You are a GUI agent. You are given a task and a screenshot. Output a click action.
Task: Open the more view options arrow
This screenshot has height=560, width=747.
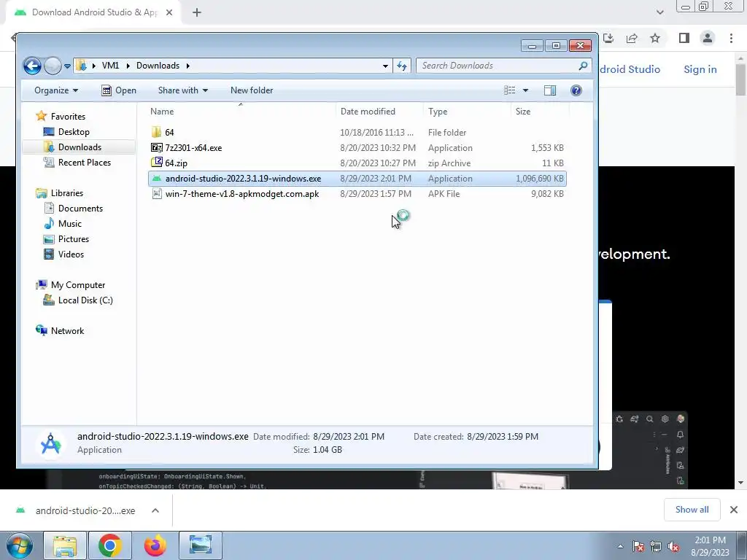[x=525, y=90]
